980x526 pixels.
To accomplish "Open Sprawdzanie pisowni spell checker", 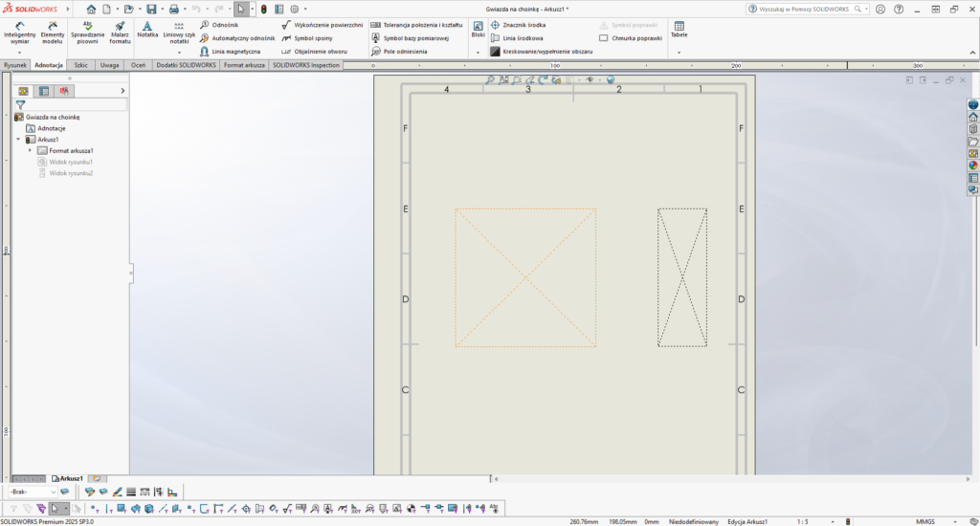I will click(x=87, y=32).
